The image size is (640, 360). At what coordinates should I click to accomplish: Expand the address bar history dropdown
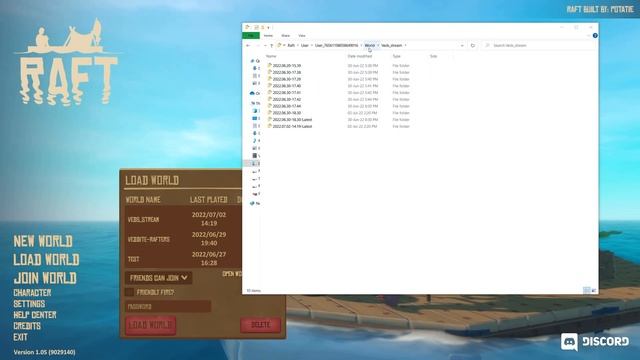[x=462, y=45]
